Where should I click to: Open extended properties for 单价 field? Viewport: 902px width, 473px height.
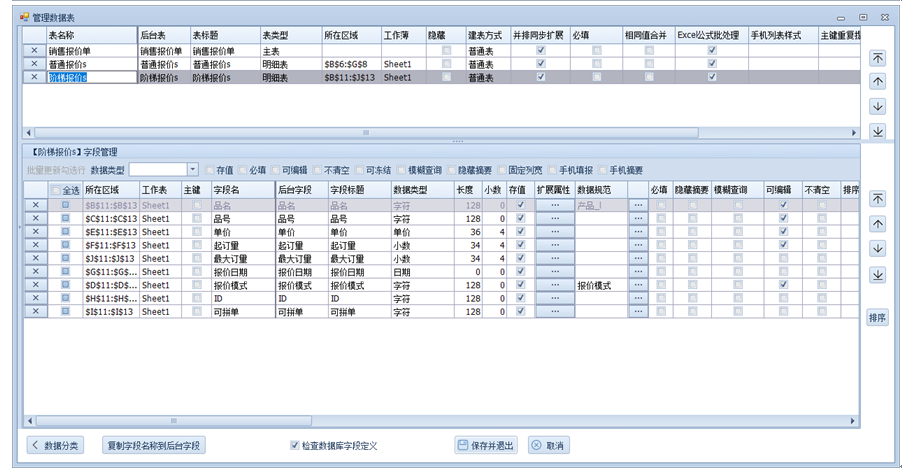[554, 232]
